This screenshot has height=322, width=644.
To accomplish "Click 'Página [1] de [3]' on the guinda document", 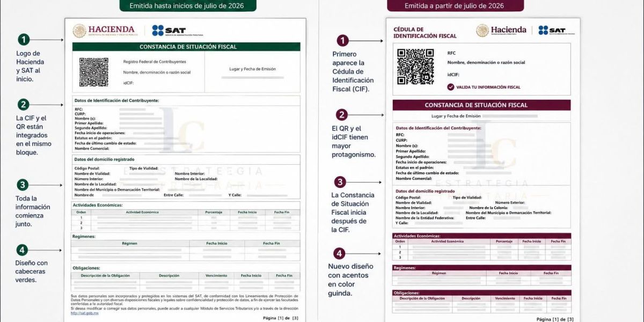I will pos(554,319).
